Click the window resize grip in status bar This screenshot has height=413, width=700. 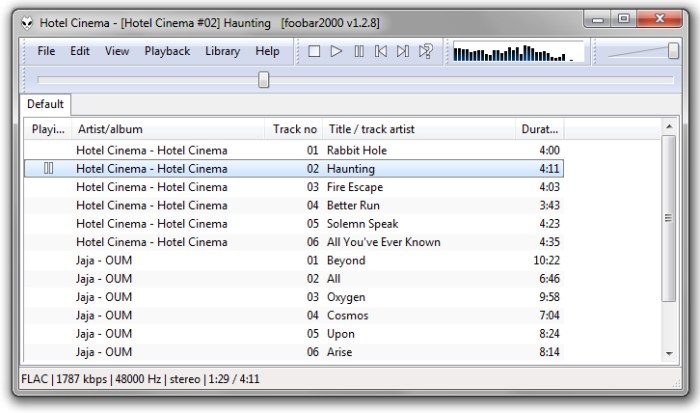676,383
